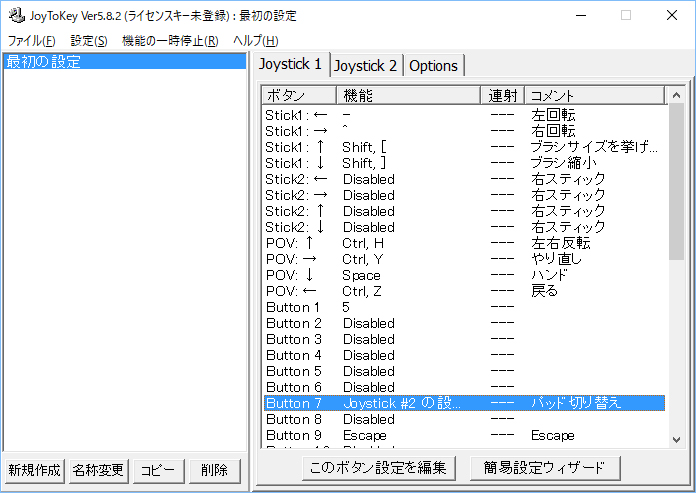Select the Button 4 row
696x493 pixels.
click(x=464, y=355)
